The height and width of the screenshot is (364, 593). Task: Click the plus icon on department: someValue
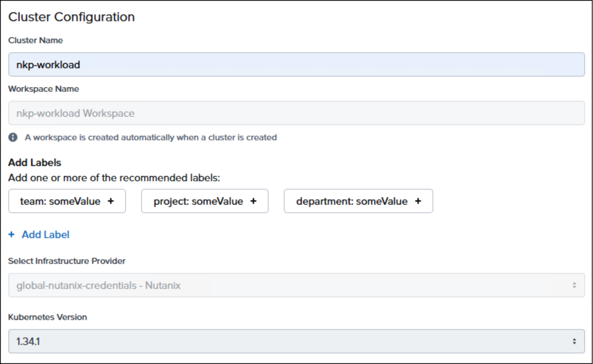click(418, 201)
